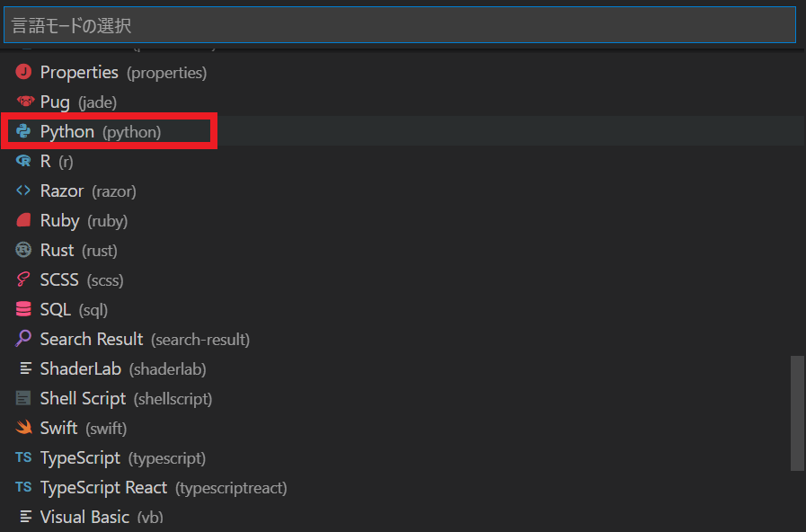This screenshot has width=806, height=532.
Task: Click the TS icon beside TypeScript (typescript)
Action: click(23, 457)
